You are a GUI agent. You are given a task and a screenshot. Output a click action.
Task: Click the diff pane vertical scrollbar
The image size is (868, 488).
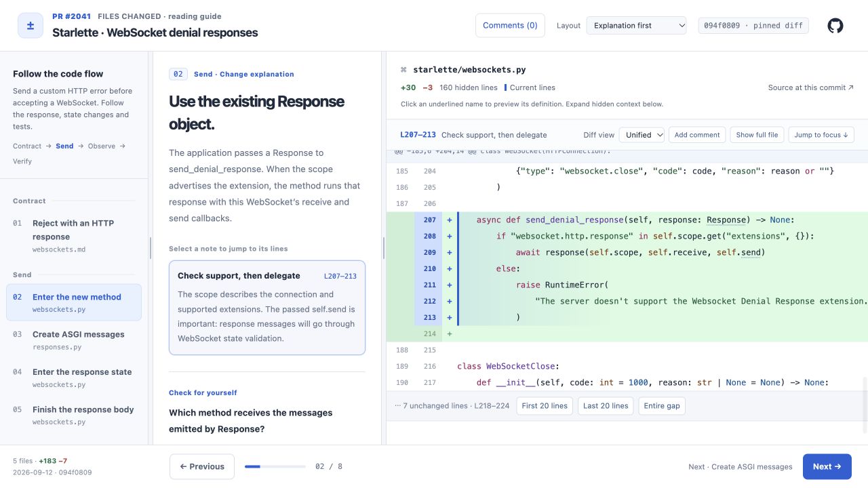(x=865, y=405)
